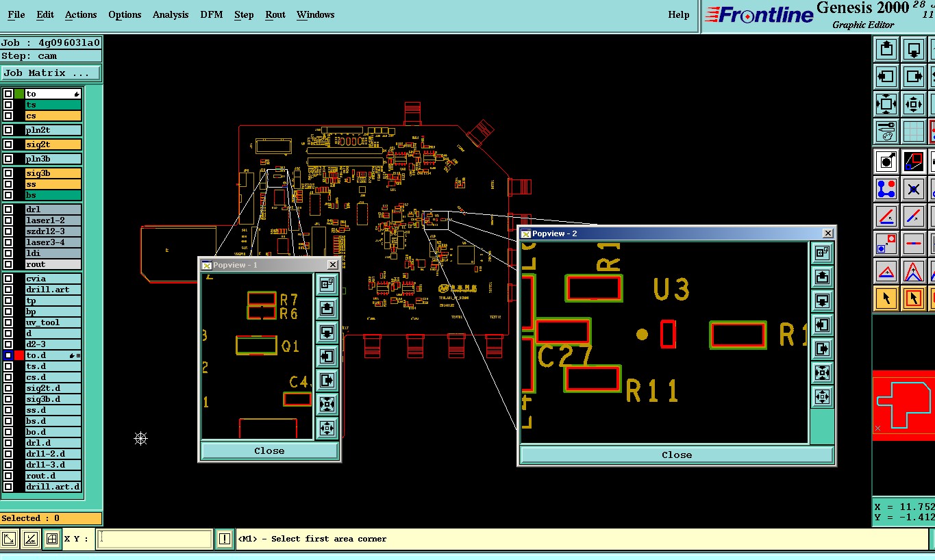935x560 pixels.
Task: Select the black circle with arrow tool
Action: coord(886,162)
